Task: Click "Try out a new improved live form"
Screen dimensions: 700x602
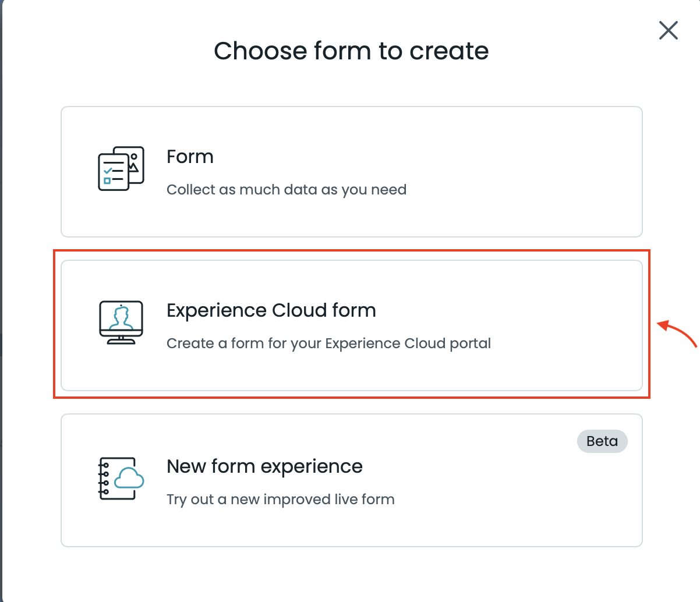Action: pos(280,500)
